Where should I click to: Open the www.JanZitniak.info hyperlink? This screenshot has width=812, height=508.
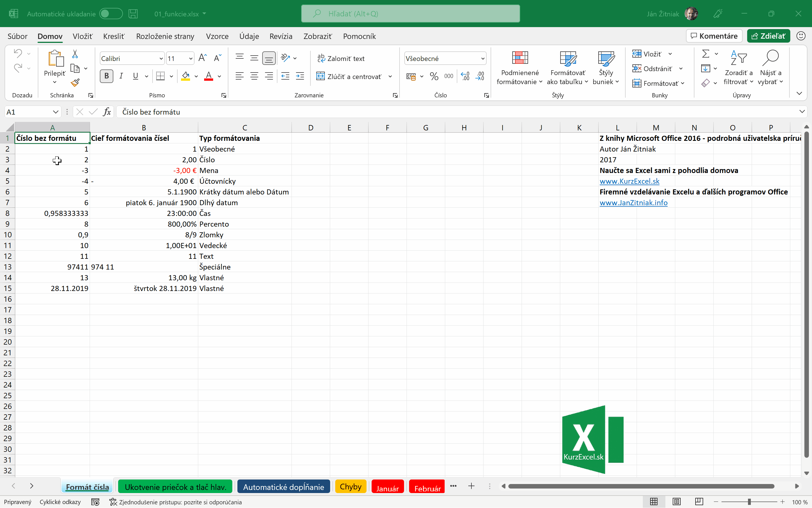pyautogui.click(x=634, y=203)
